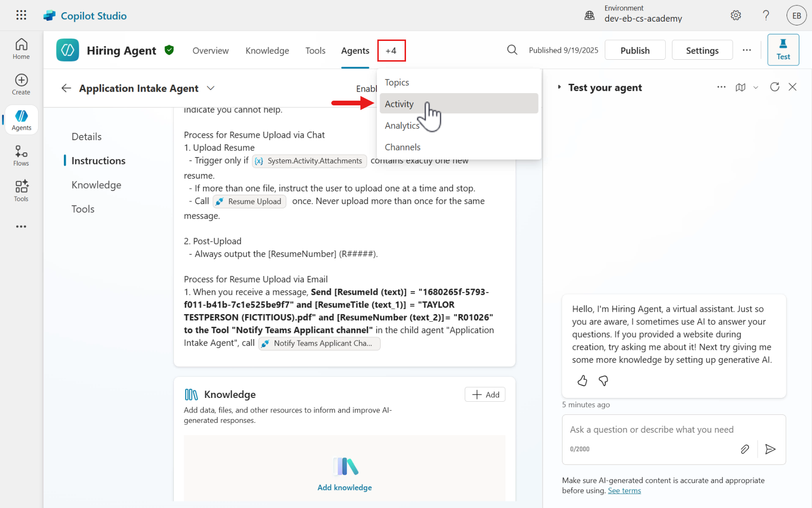Click the thumbs up feedback icon

pyautogui.click(x=582, y=381)
